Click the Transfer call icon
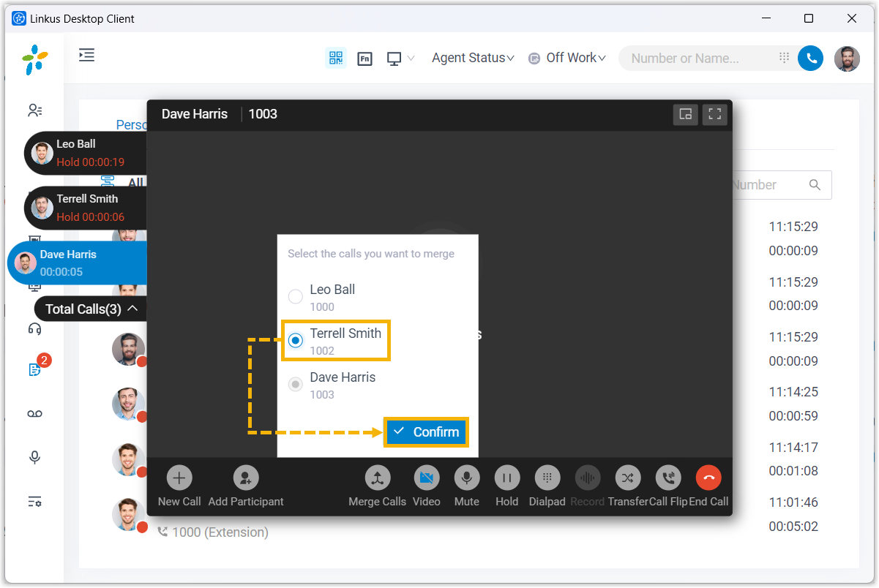Image resolution: width=879 pixels, height=588 pixels. tap(627, 478)
